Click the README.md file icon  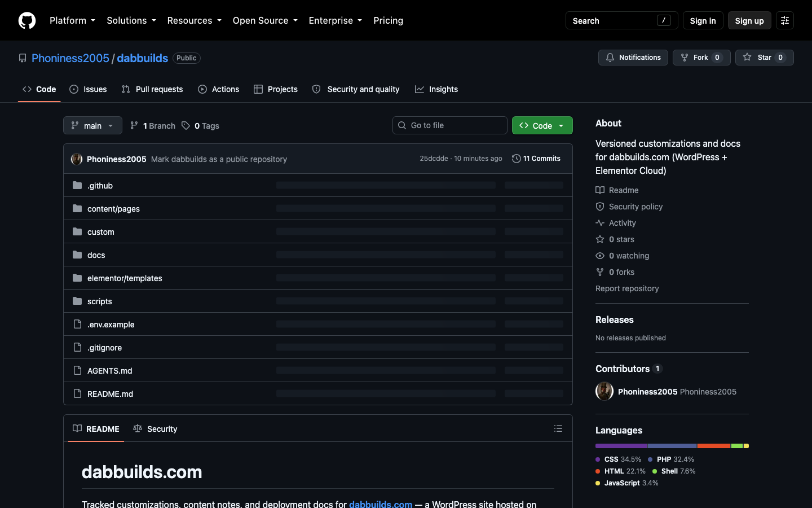(77, 393)
